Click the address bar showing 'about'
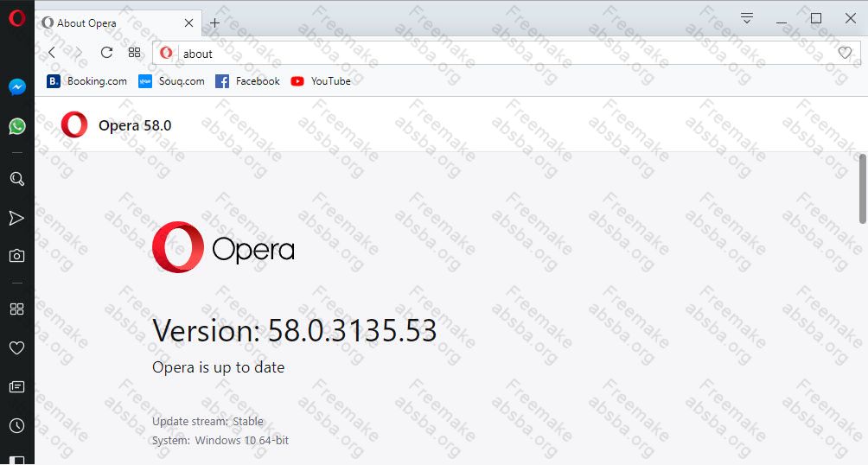This screenshot has width=868, height=465. click(507, 53)
